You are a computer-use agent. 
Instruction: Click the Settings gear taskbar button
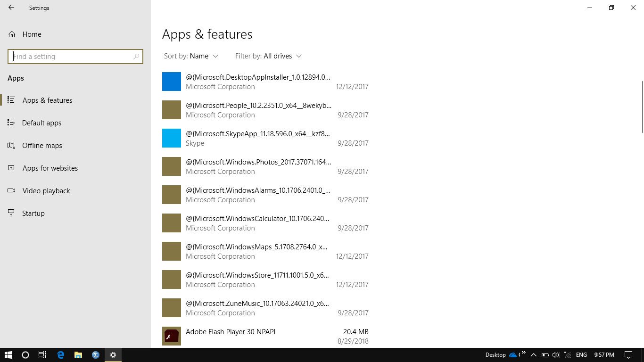coord(113,355)
